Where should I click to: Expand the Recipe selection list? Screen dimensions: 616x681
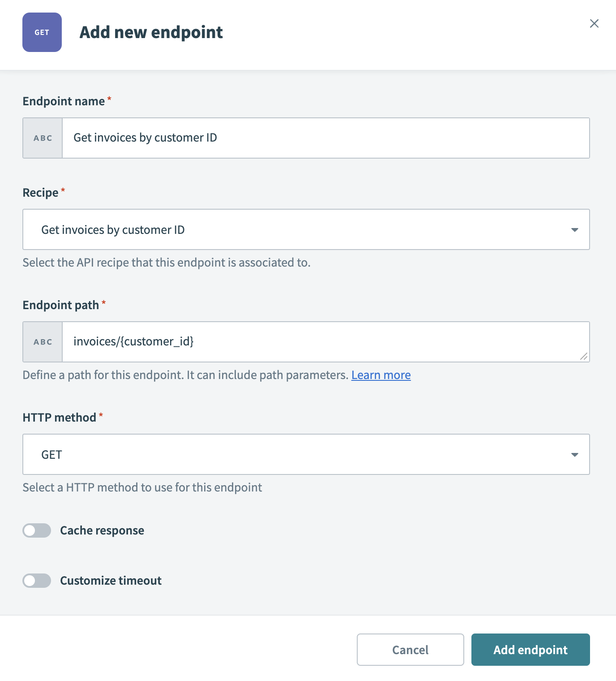(x=306, y=229)
